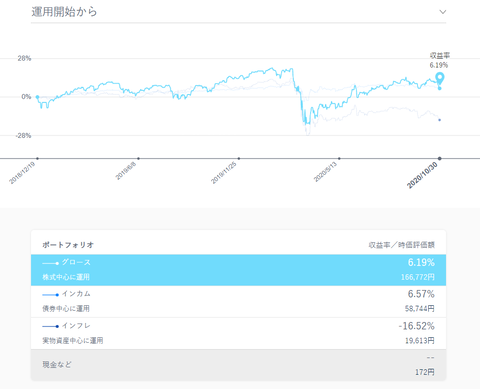The width and height of the screenshot is (480, 389).
Task: Click the chart start point dot at 0%
Action: point(37,97)
